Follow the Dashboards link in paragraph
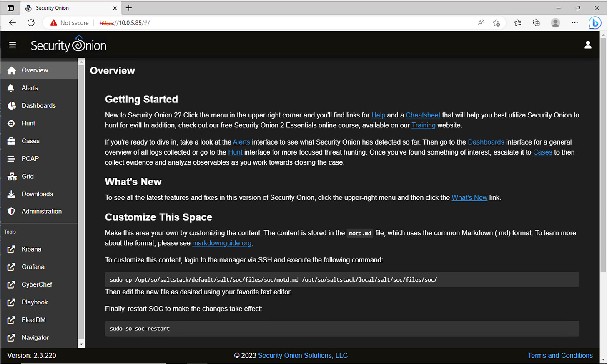Image resolution: width=607 pixels, height=364 pixels. (486, 142)
